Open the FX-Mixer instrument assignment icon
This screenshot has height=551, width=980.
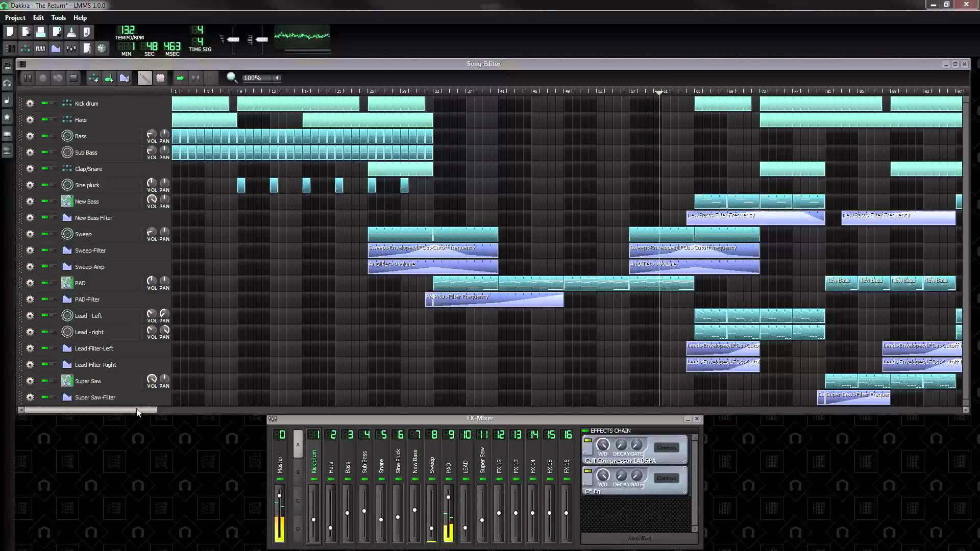tap(272, 418)
